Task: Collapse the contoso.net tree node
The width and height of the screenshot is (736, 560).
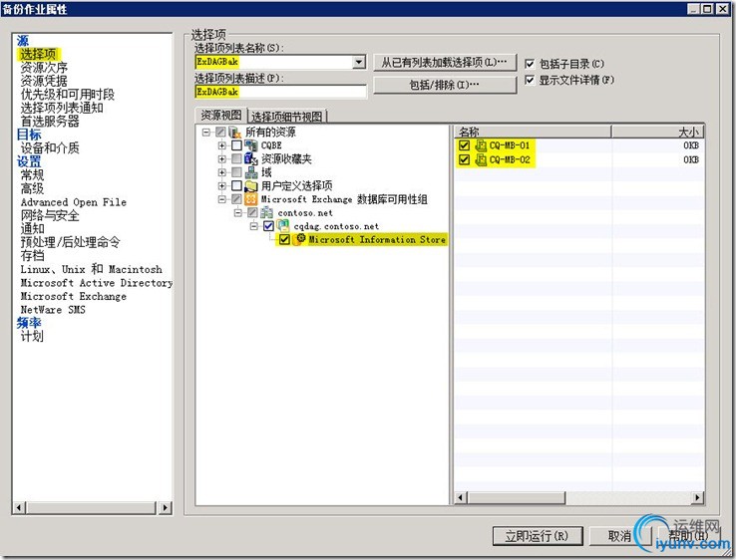Action: (238, 213)
